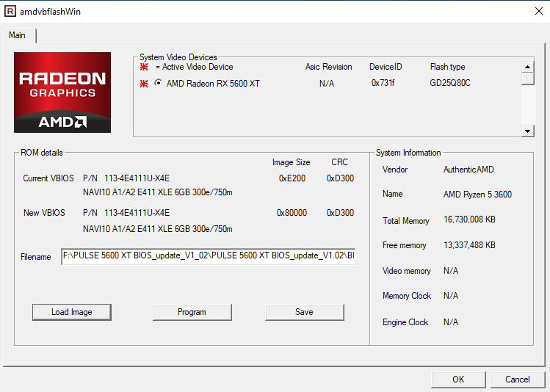The image size is (550, 392).
Task: Click the Current VBIOS part number '113-4E4111U-X4E'
Action: tap(137, 178)
